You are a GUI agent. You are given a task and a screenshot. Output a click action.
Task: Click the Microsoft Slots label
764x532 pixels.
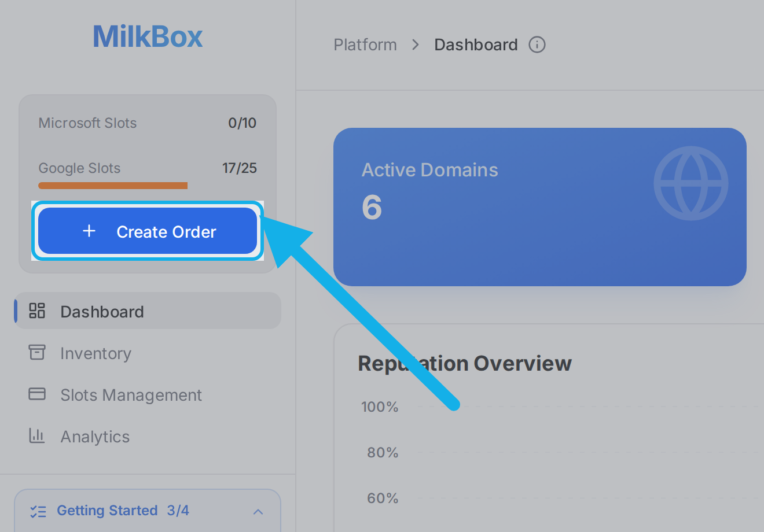tap(87, 123)
